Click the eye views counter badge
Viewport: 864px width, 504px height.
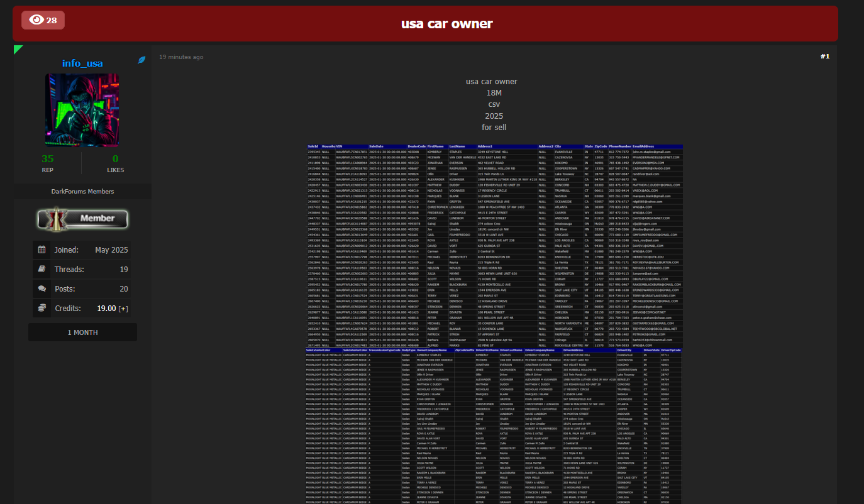pos(43,20)
